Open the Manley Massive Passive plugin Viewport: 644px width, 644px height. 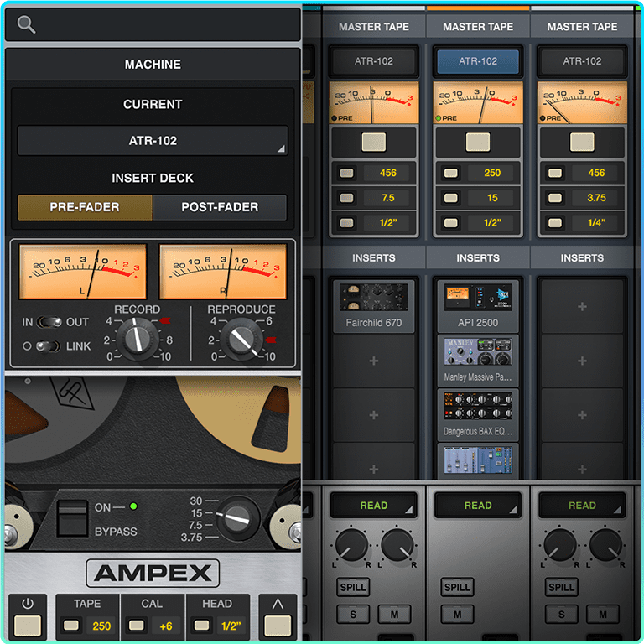pyautogui.click(x=478, y=361)
